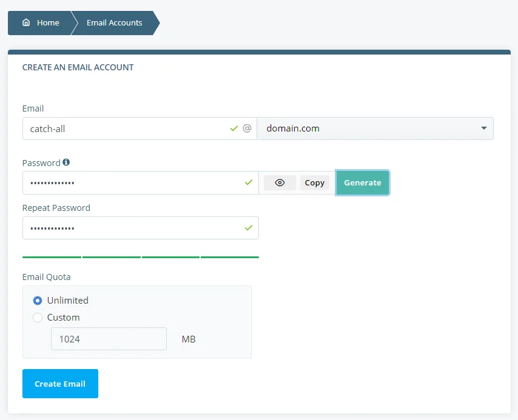Click the home icon in the breadcrumb

click(x=25, y=23)
